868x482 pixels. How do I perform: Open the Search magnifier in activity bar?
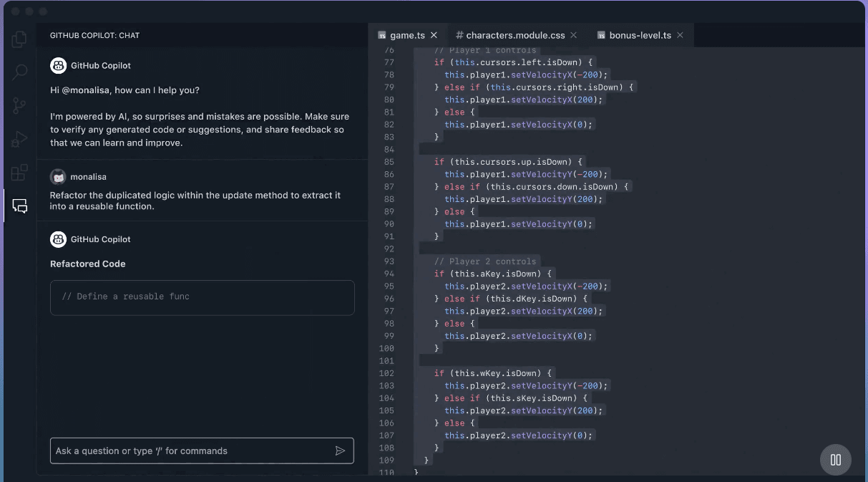point(19,72)
